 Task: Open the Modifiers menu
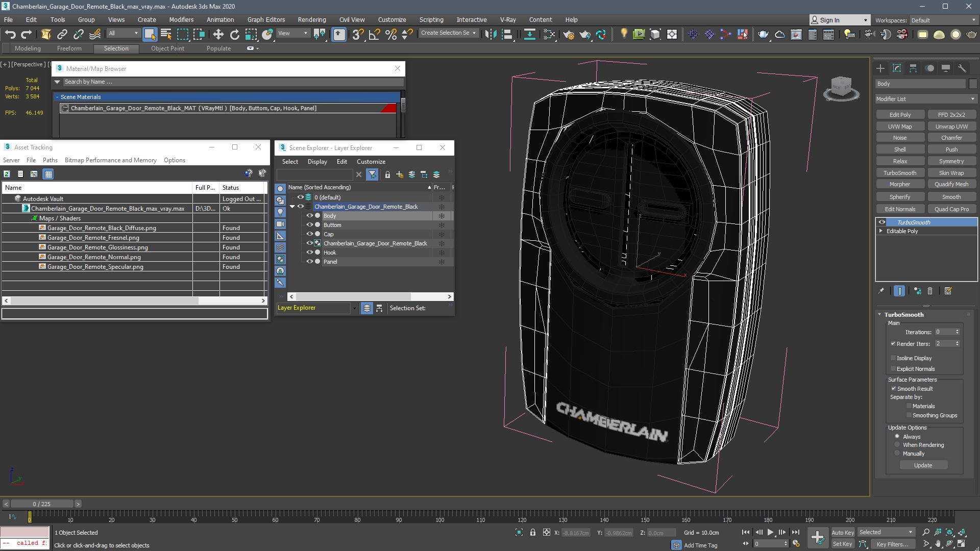pos(181,19)
